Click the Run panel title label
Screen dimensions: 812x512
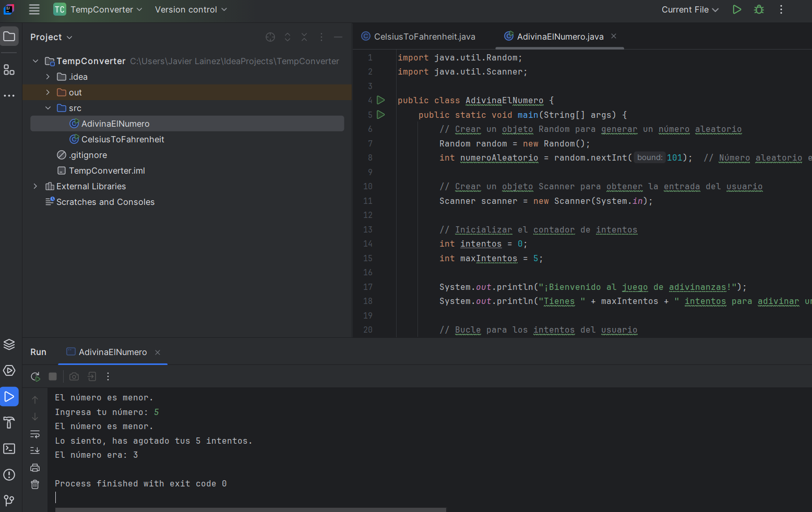pos(38,352)
